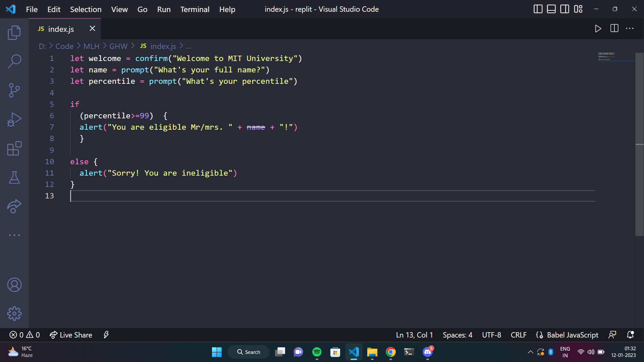Open the Explorer view in the activity bar
Viewport: 644px width, 362px height.
(14, 33)
